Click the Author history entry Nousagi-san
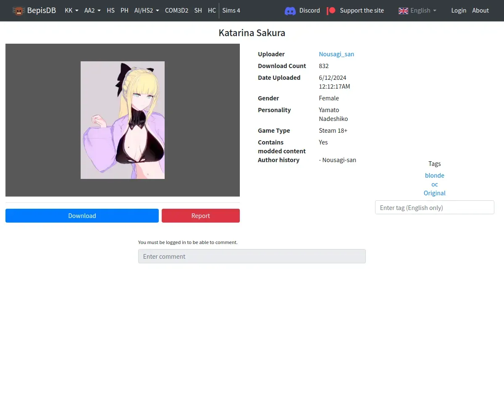This screenshot has width=504, height=420. tap(338, 160)
